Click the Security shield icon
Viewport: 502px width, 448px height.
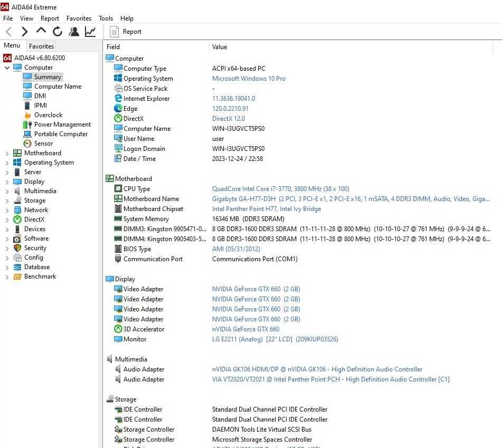point(17,248)
